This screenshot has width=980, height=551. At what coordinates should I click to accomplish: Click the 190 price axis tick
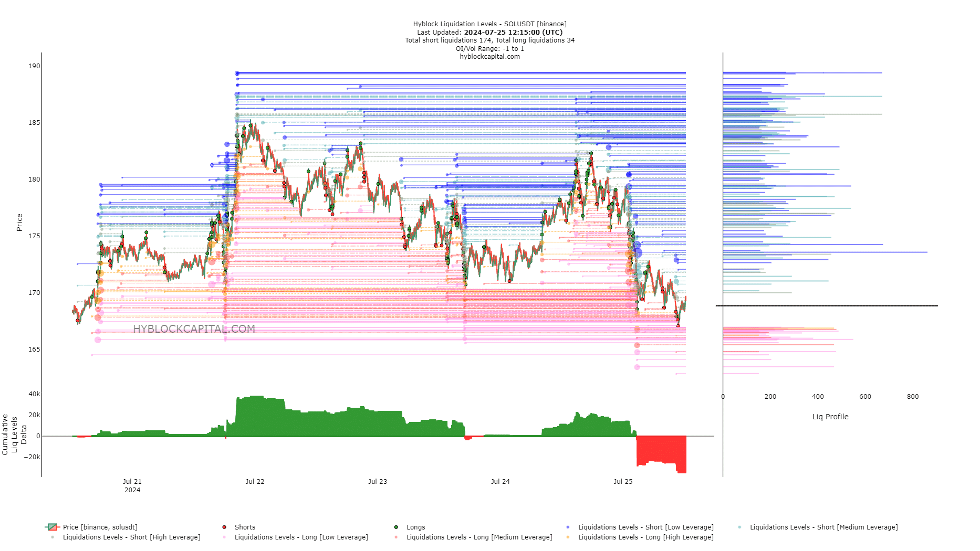click(x=34, y=66)
